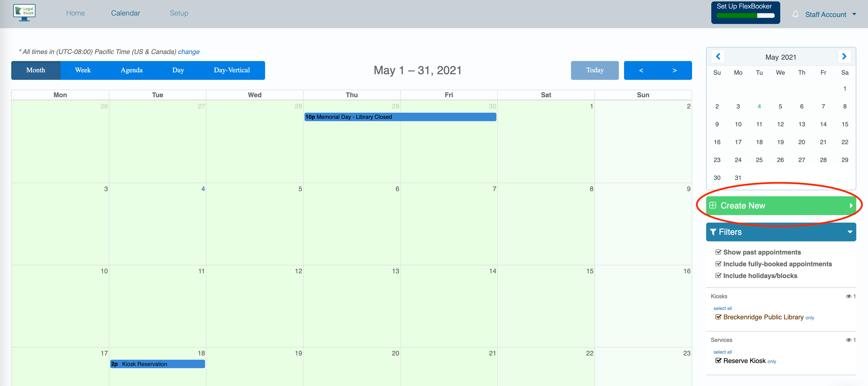The image size is (868, 386).
Task: Open the Staff Account dropdown
Action: tap(830, 15)
